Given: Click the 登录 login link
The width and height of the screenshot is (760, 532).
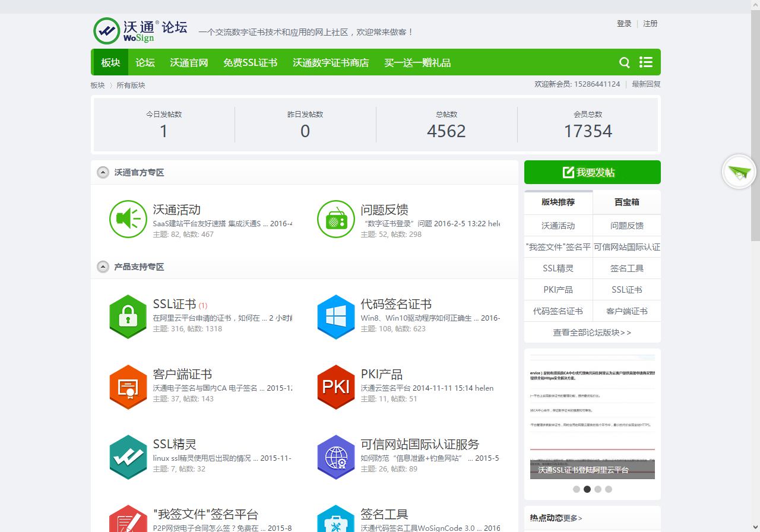Looking at the screenshot, I should (624, 24).
